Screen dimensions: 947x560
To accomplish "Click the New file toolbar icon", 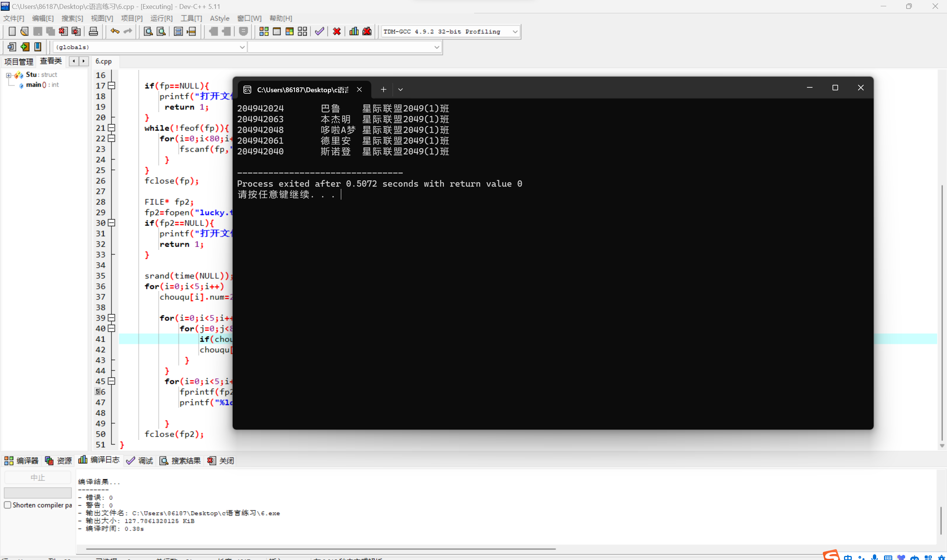I will tap(12, 32).
